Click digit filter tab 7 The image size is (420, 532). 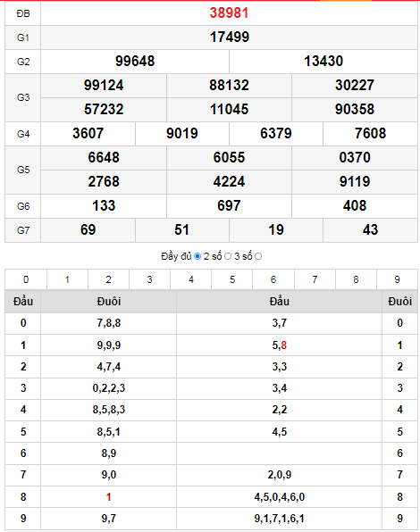(315, 279)
